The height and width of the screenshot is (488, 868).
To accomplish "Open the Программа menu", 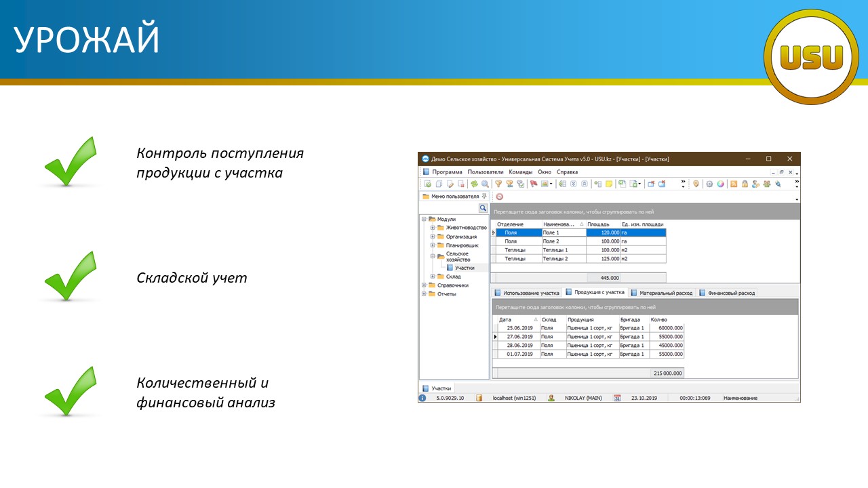I will [x=447, y=171].
